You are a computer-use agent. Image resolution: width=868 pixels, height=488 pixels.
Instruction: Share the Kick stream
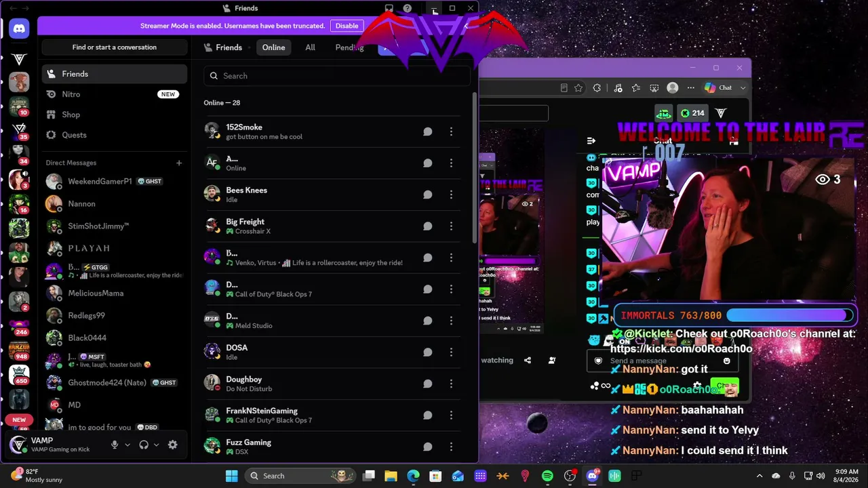(528, 360)
